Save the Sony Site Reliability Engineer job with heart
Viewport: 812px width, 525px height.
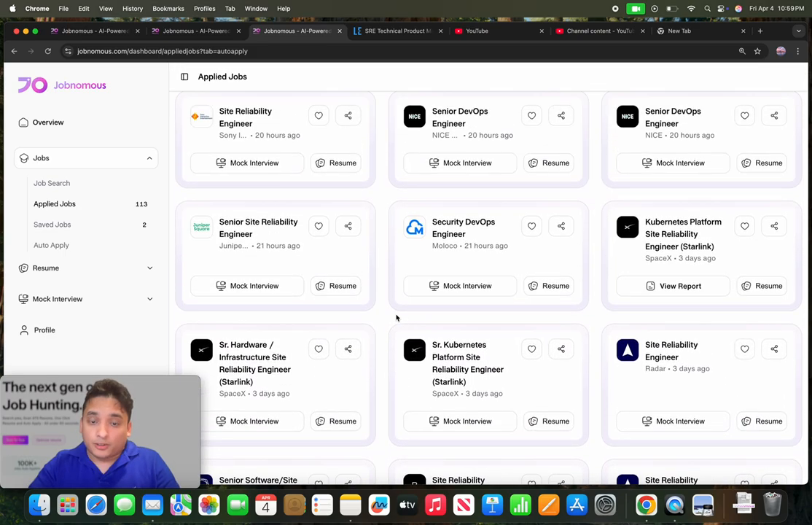tap(319, 115)
